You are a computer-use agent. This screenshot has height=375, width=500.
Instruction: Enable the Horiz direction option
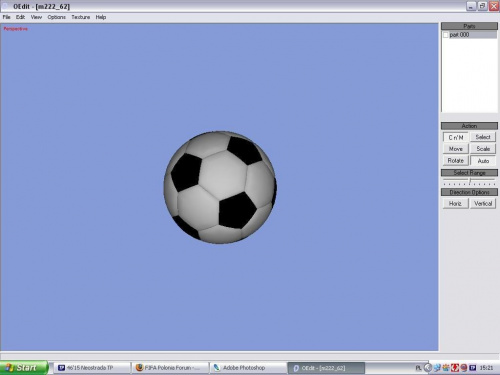tap(456, 203)
